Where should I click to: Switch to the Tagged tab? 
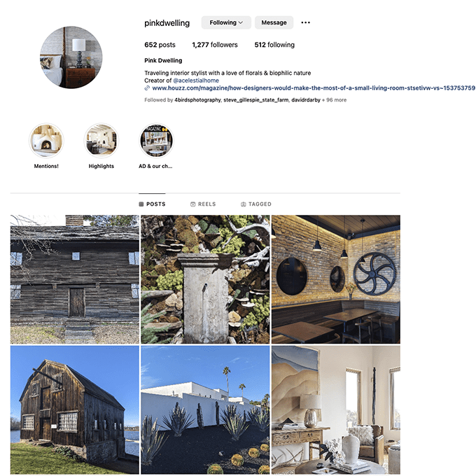[256, 204]
